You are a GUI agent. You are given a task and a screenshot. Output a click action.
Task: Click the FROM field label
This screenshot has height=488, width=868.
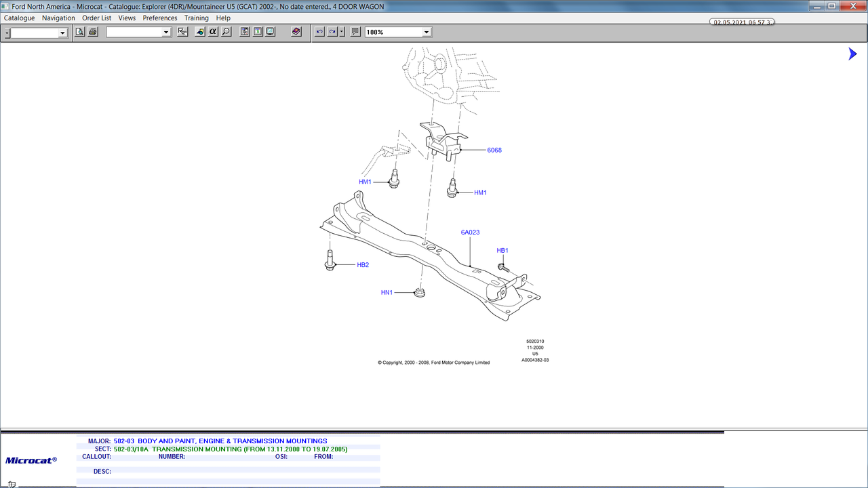click(323, 457)
